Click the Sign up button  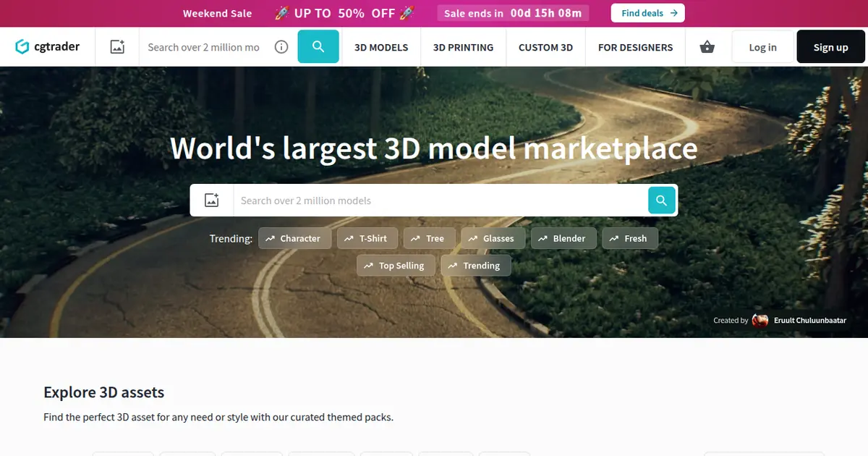coord(830,47)
